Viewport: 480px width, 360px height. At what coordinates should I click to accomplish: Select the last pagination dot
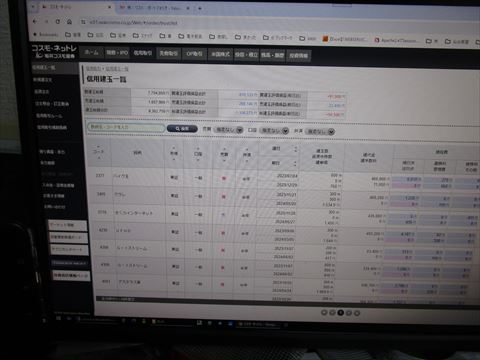pos(357,313)
